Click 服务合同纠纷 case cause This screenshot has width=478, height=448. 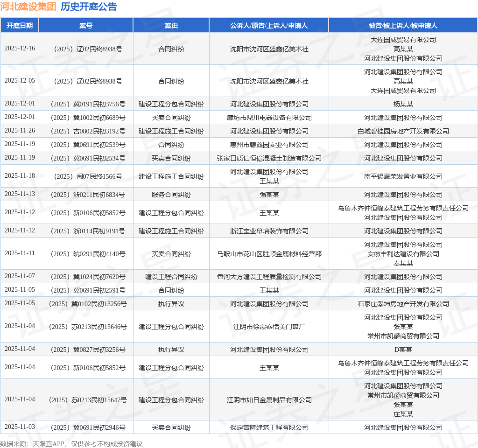[171, 195]
